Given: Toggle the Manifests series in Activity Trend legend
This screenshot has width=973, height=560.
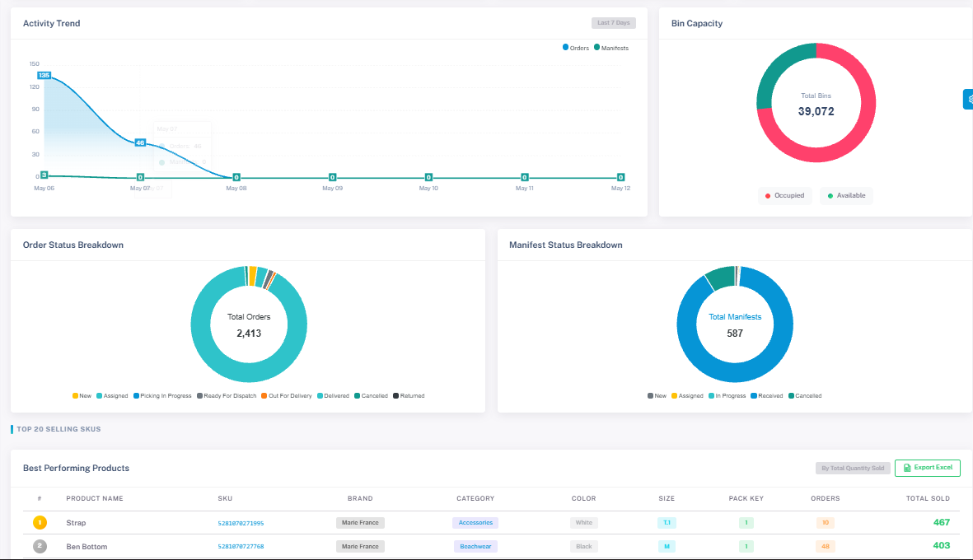Looking at the screenshot, I should [x=611, y=48].
